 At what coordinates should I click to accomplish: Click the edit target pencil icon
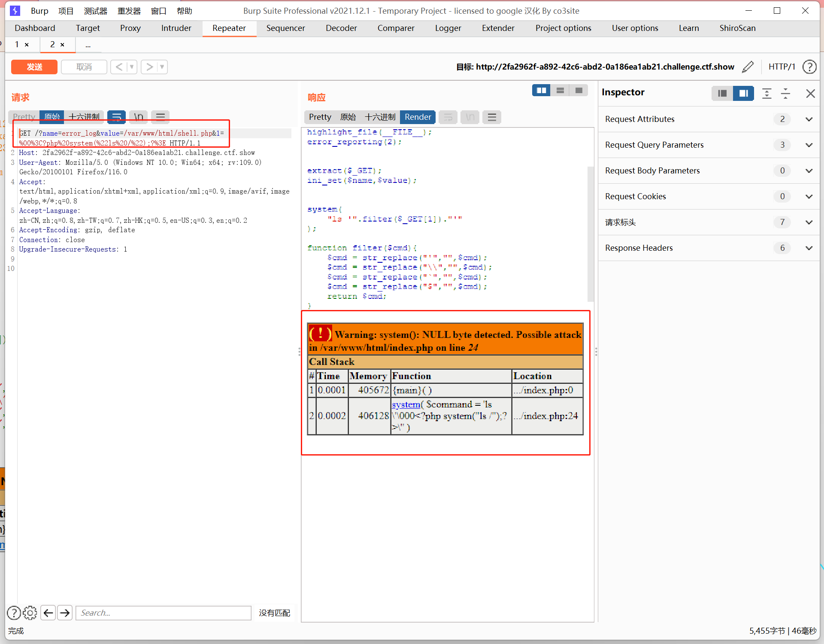[748, 67]
